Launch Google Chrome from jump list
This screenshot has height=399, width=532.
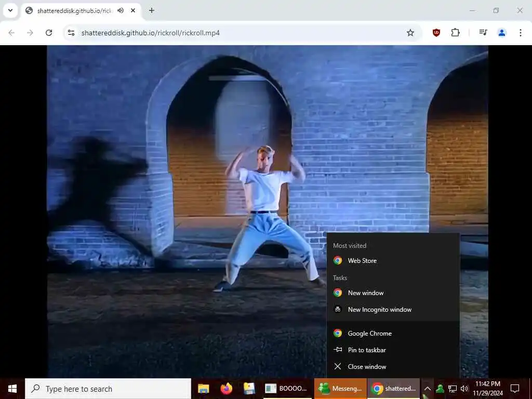click(x=393, y=334)
